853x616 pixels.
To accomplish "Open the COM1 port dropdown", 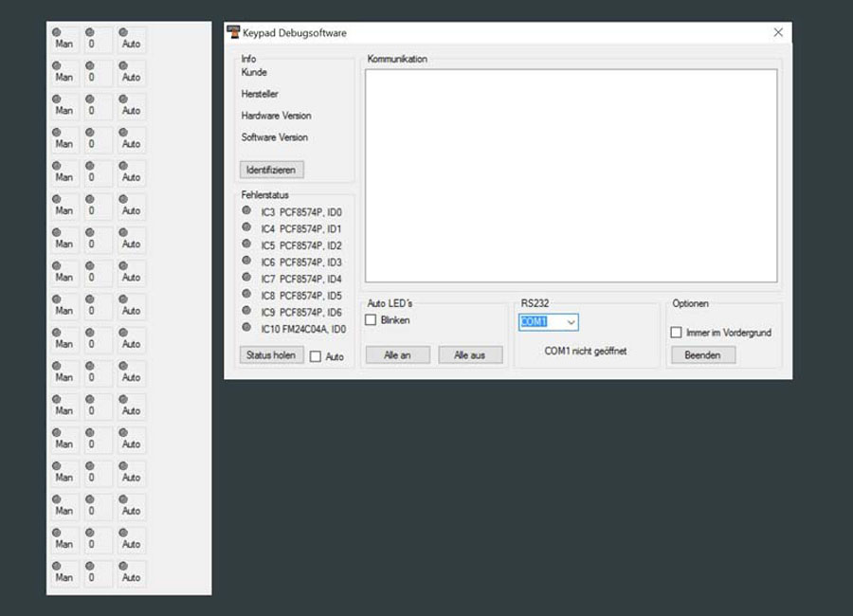I will click(571, 322).
